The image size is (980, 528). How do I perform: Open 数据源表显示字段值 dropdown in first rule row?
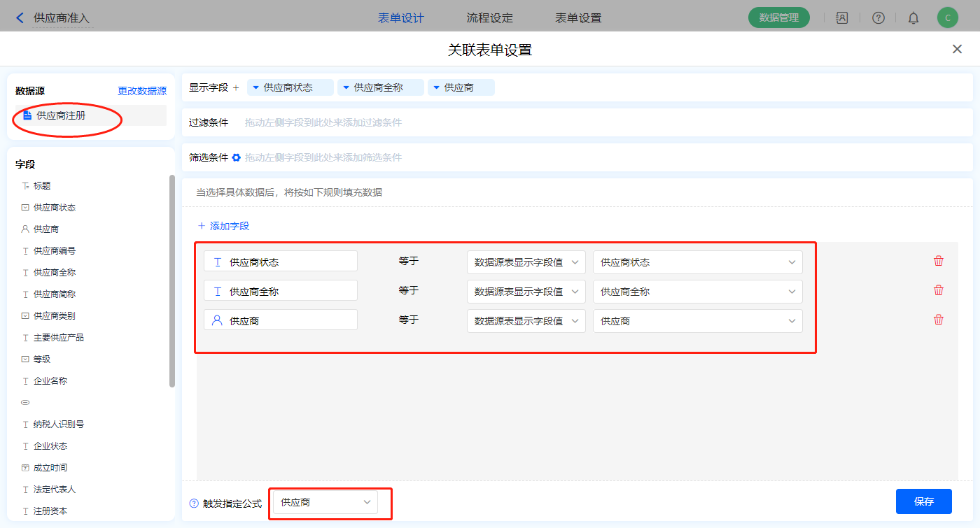click(526, 262)
